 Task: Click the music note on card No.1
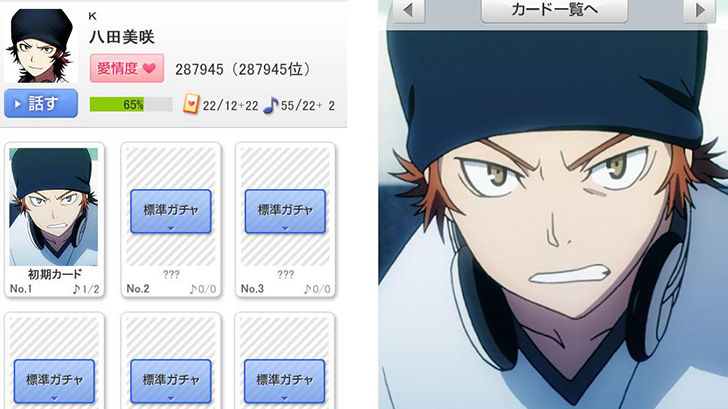pos(76,289)
